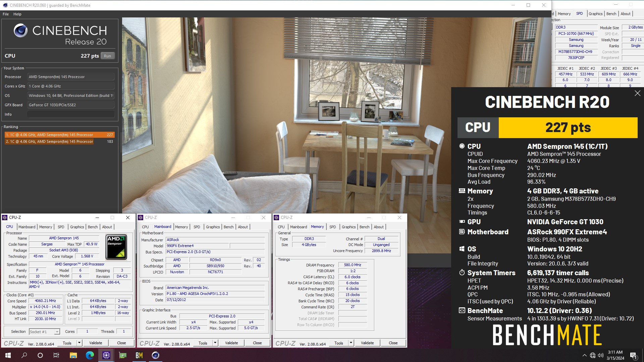The image size is (644, 362).
Task: Open Tools dropdown arrow in first CPU-Z
Action: point(79,343)
